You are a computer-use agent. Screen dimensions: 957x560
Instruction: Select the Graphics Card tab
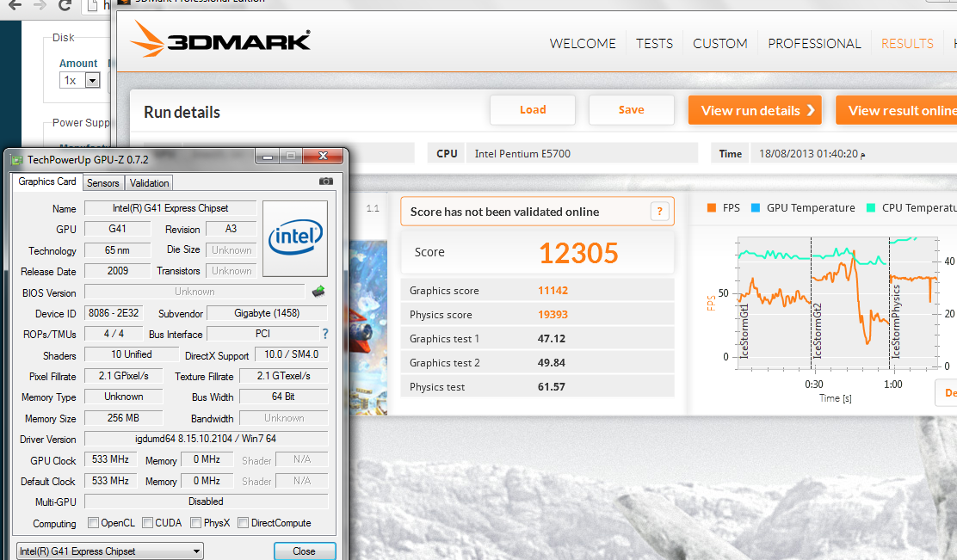(47, 182)
